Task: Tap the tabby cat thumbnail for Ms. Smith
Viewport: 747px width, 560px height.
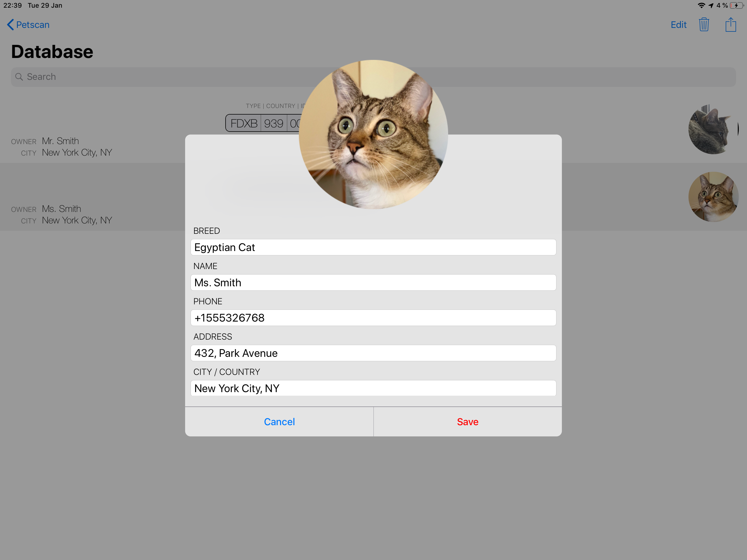Action: [x=713, y=197]
